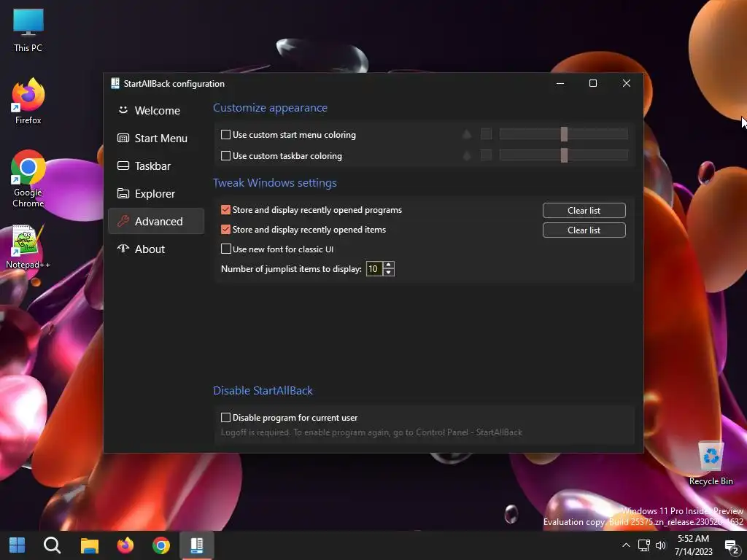The width and height of the screenshot is (747, 560).
Task: Click the jumplist items number field
Action: pyautogui.click(x=374, y=269)
